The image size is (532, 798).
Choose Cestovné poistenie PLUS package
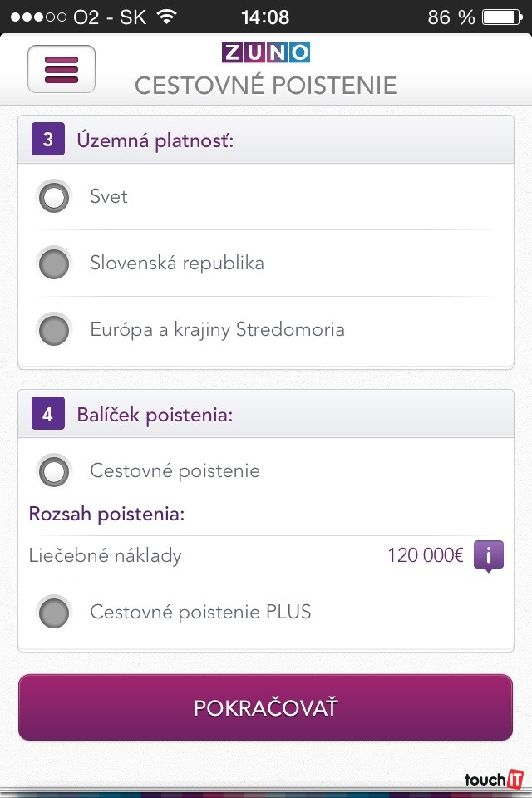(55, 613)
